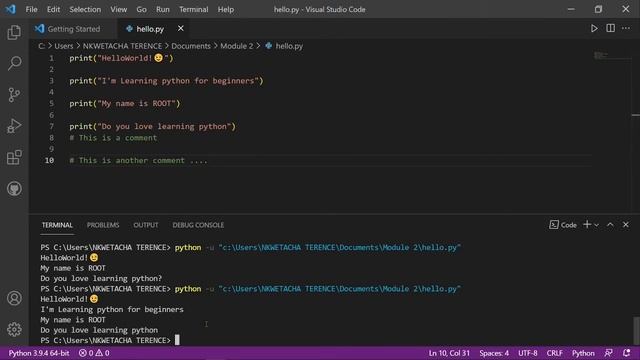This screenshot has width=640, height=360.
Task: Click the VS Code logo in the title bar
Action: pyautogui.click(x=11, y=9)
